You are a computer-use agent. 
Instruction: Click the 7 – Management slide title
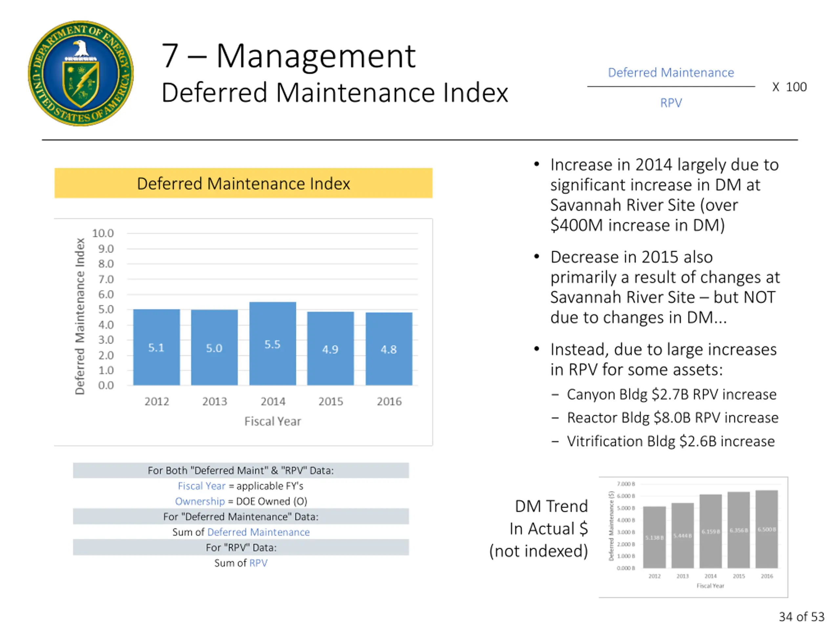(289, 56)
